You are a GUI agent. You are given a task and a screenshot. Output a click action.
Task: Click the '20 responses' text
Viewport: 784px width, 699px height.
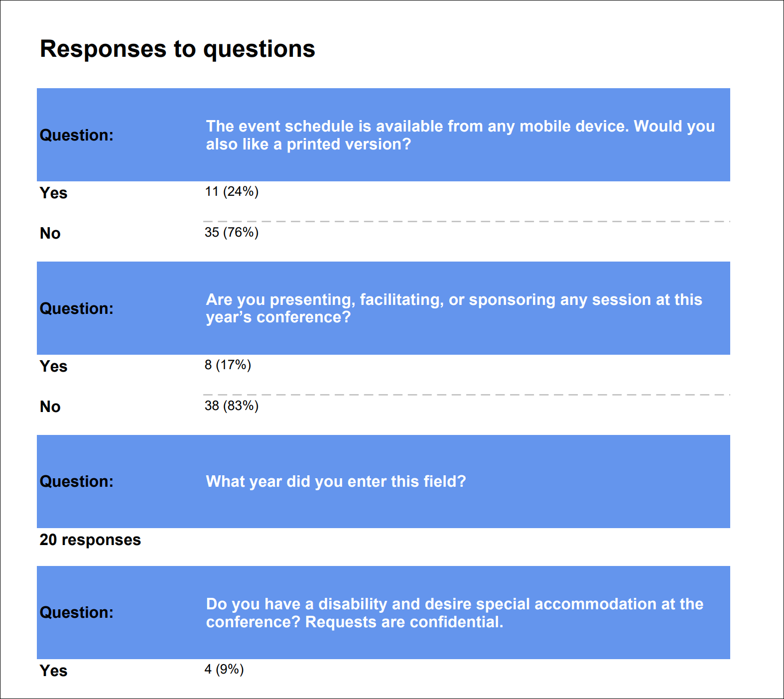90,540
